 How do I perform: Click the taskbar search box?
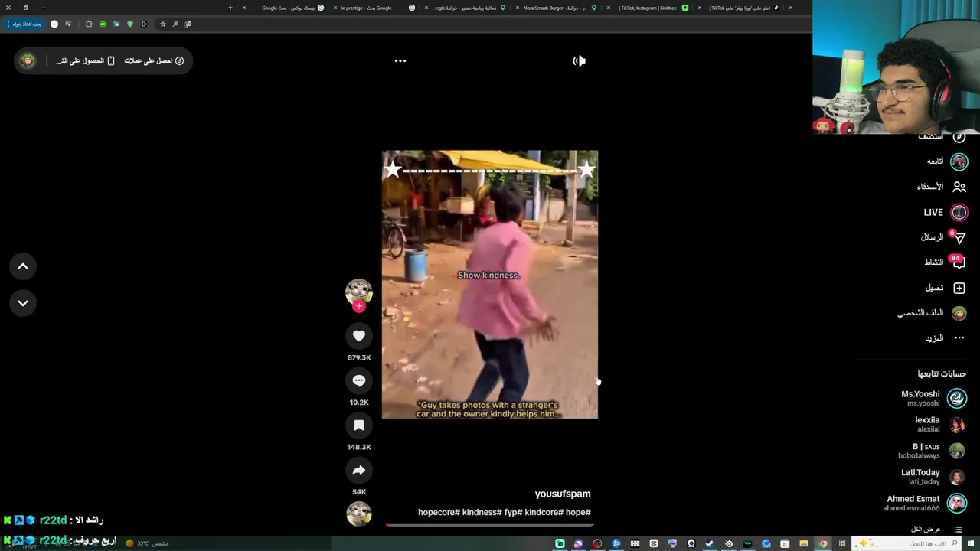click(x=906, y=543)
